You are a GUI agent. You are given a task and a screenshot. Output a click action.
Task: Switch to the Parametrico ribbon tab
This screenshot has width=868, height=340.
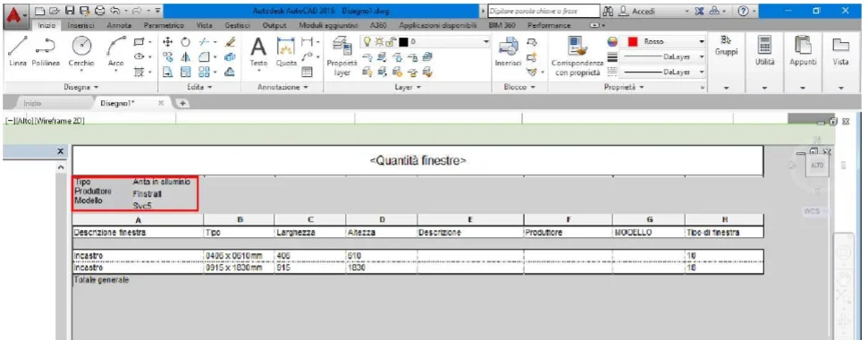164,25
